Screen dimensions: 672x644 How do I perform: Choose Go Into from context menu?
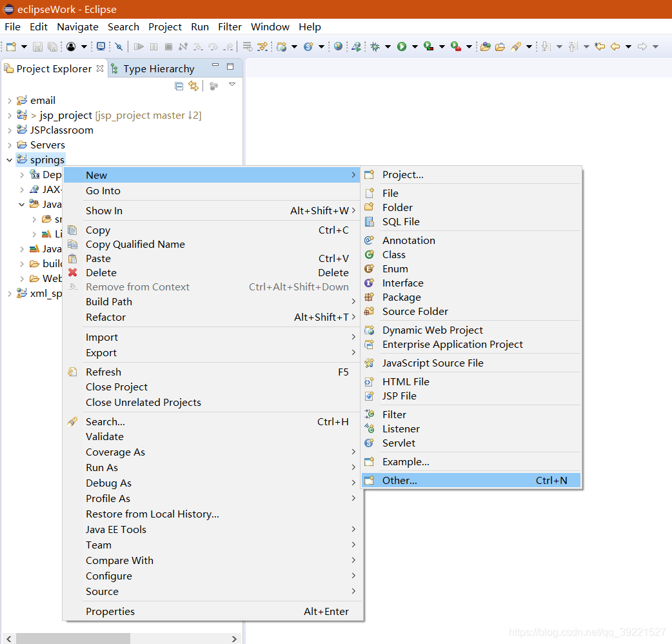coord(213,191)
